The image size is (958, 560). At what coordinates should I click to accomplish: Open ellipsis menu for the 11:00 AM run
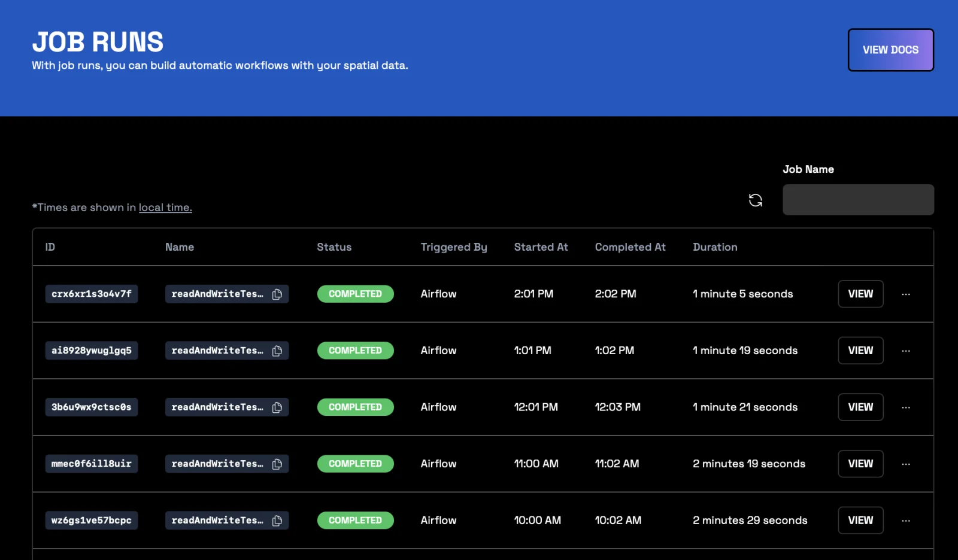905,464
